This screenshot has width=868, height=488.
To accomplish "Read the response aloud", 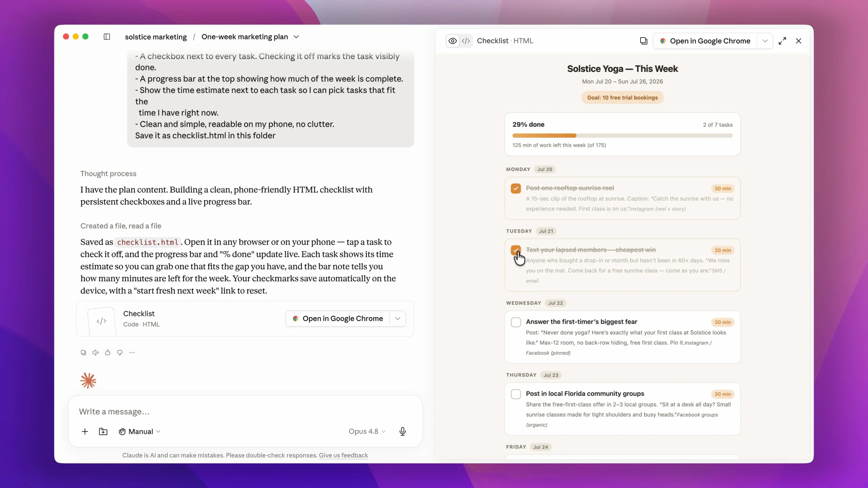I will 96,352.
